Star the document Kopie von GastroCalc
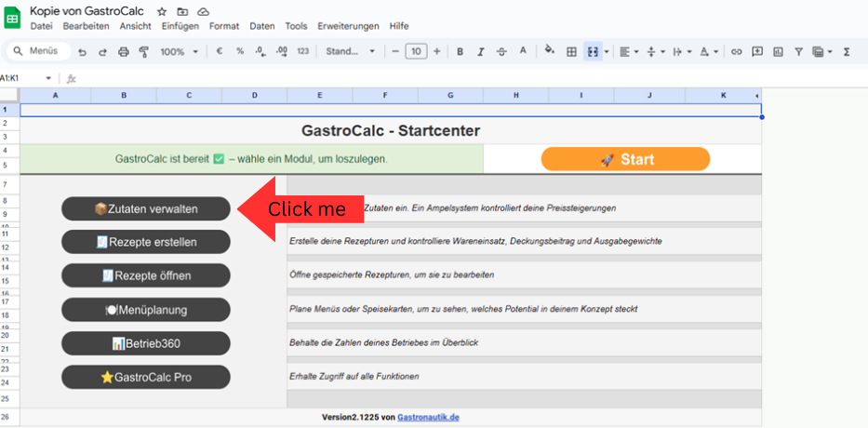 tap(162, 11)
